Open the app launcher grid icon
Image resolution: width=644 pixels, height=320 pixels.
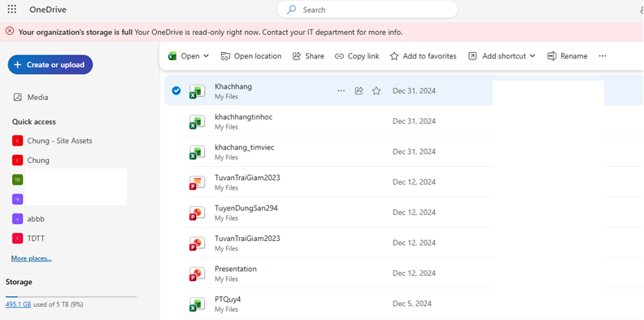[12, 10]
